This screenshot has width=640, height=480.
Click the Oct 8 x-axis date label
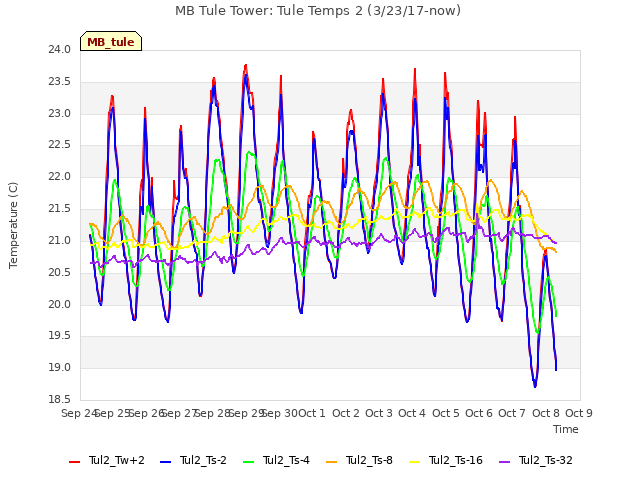tap(546, 413)
